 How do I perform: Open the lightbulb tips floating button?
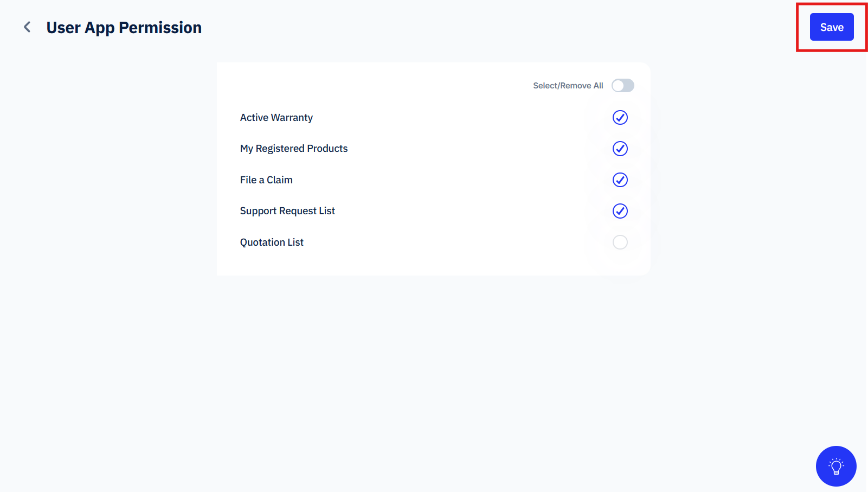[x=836, y=466]
